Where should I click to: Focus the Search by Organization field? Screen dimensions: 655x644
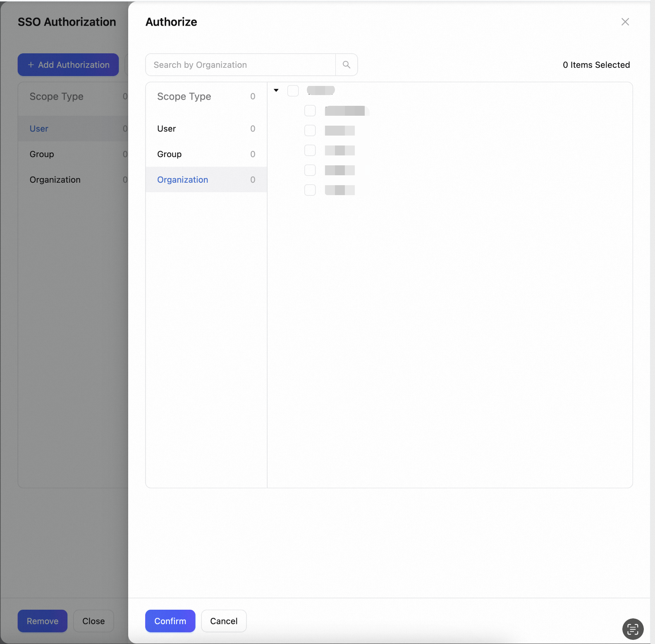click(241, 64)
